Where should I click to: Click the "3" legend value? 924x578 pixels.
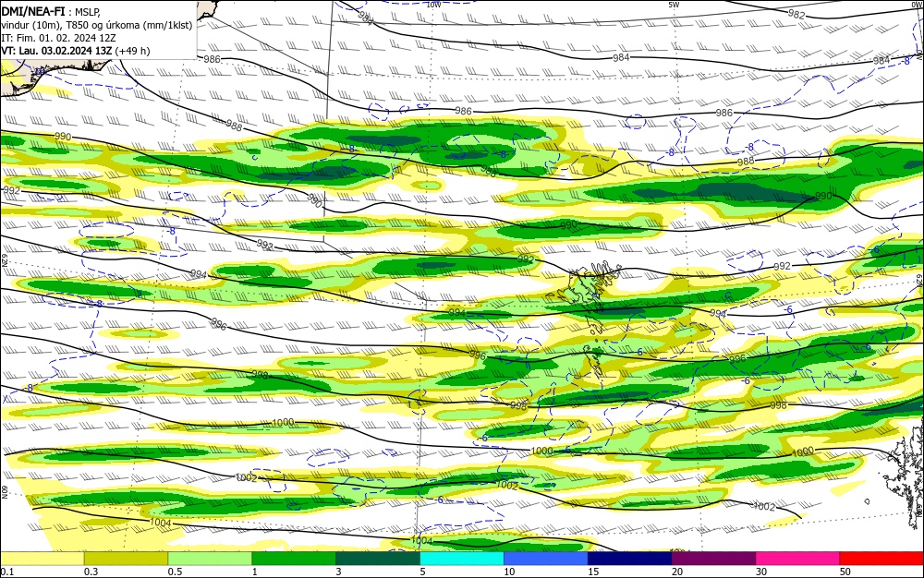pyautogui.click(x=339, y=572)
